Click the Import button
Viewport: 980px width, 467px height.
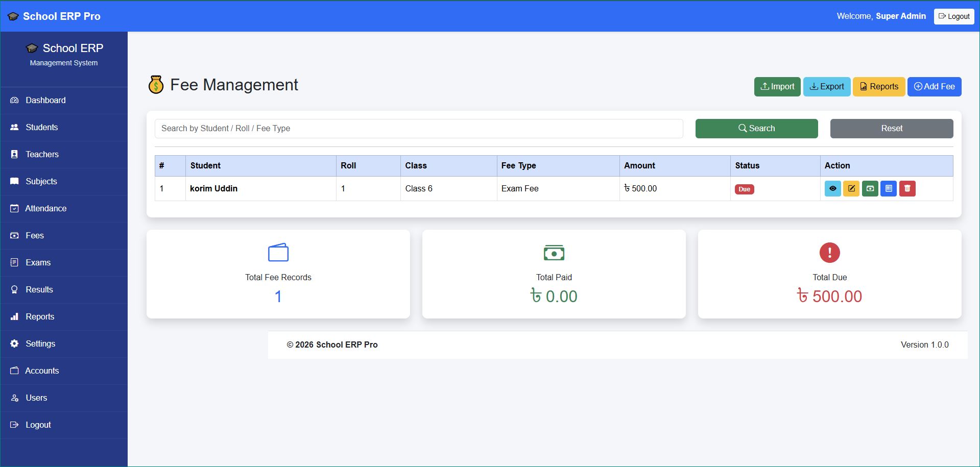click(x=777, y=87)
